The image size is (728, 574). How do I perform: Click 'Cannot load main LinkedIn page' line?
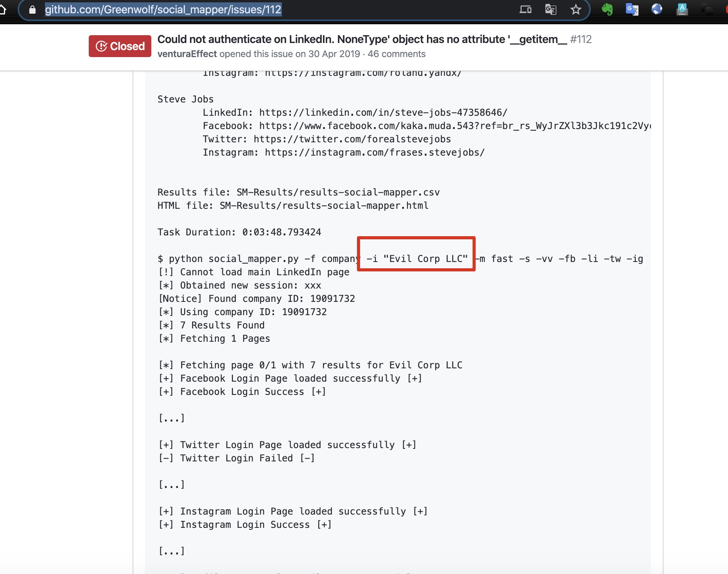tap(253, 272)
